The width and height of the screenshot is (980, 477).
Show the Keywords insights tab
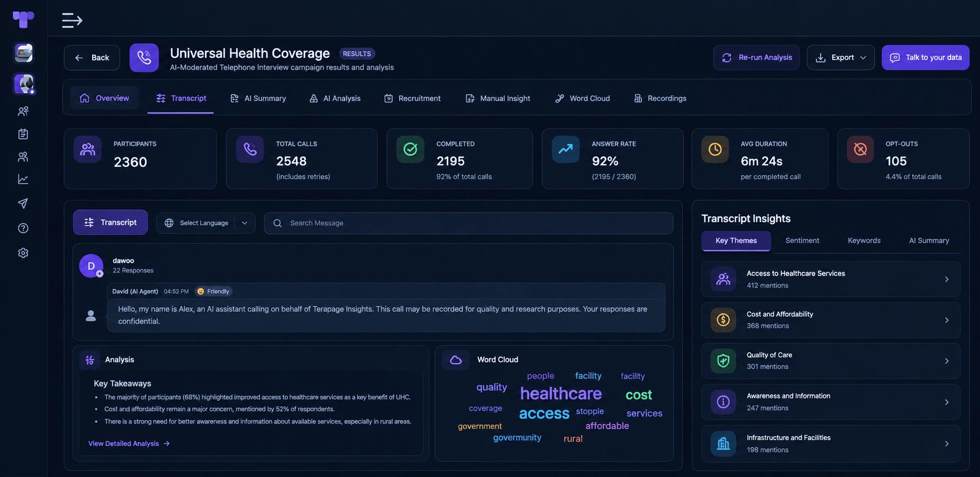point(864,240)
